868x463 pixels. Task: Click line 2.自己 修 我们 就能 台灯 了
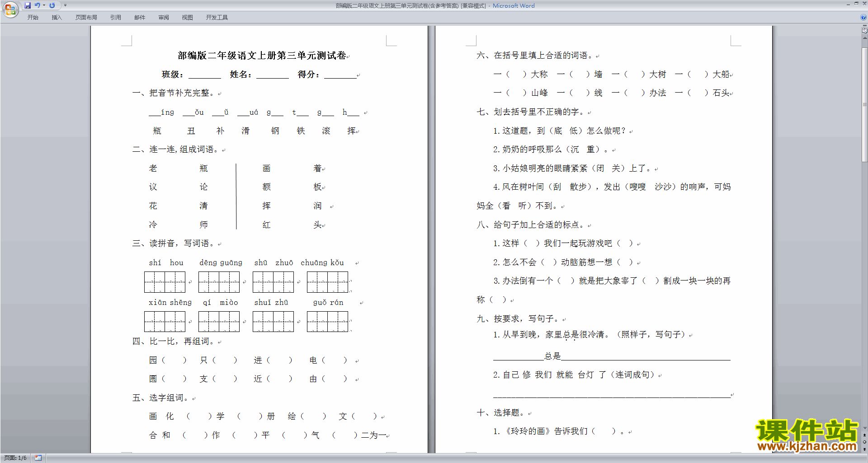pos(574,375)
